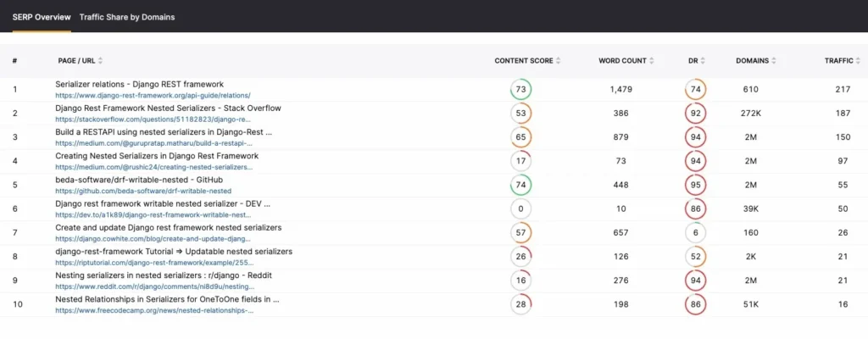This screenshot has height=339, width=868.
Task: Click the content score 57 circle
Action: (x=521, y=231)
